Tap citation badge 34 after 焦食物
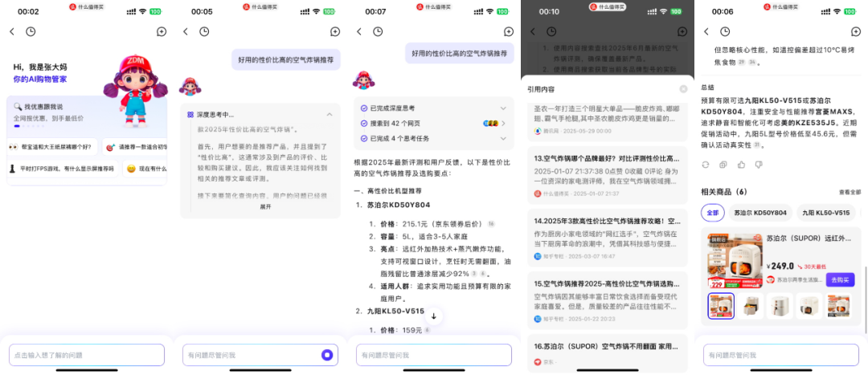868x375 pixels. (x=752, y=63)
